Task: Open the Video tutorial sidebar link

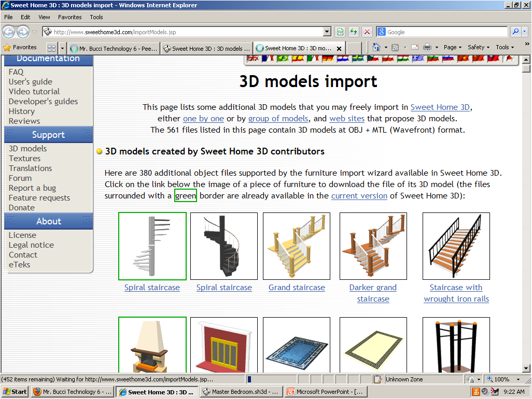Action: coord(34,92)
